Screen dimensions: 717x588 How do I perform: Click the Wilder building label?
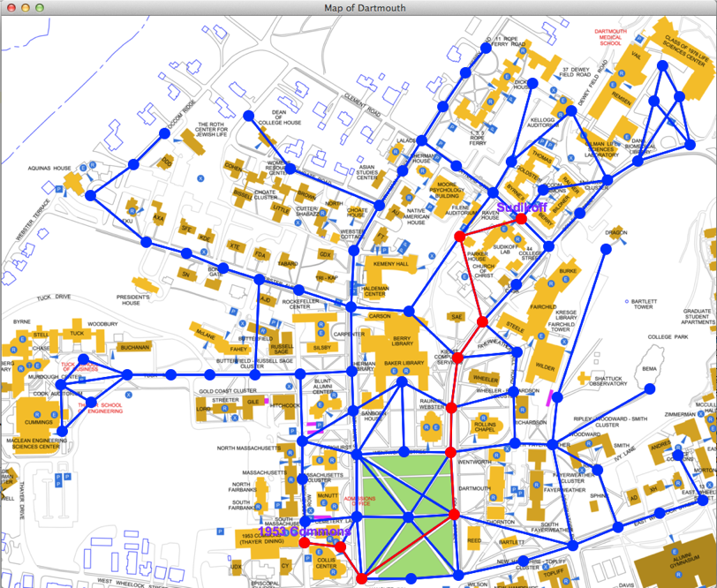click(545, 366)
